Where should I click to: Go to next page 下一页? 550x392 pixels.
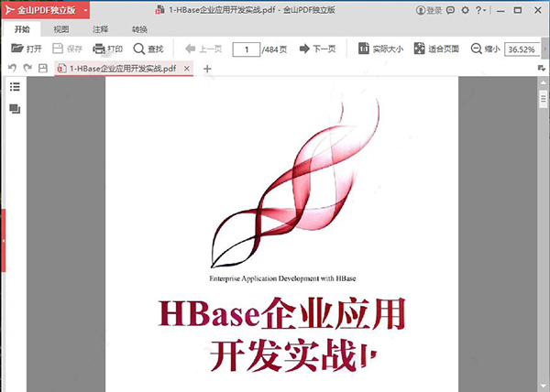317,49
